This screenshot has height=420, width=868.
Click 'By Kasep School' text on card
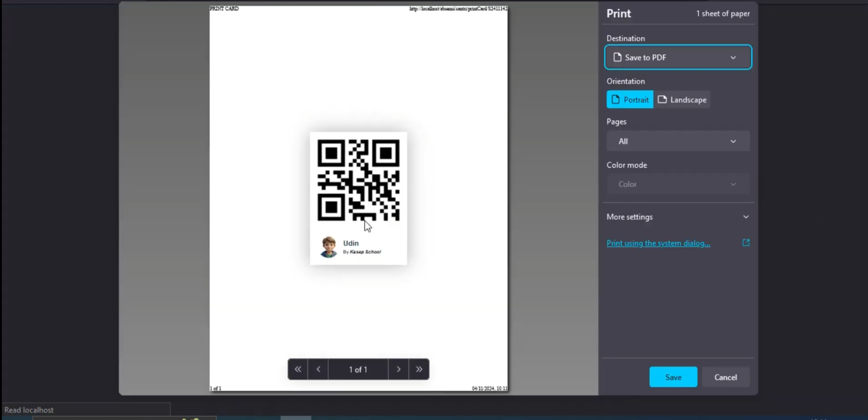click(x=362, y=252)
